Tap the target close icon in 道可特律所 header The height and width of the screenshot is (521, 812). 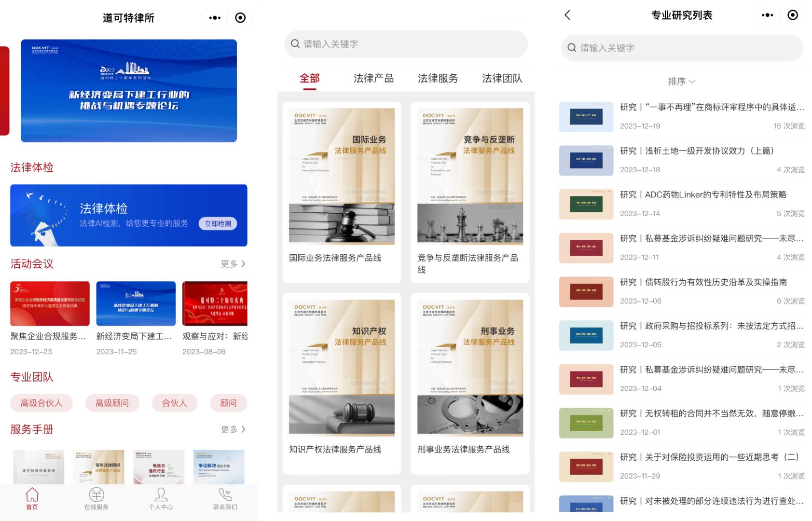(240, 18)
